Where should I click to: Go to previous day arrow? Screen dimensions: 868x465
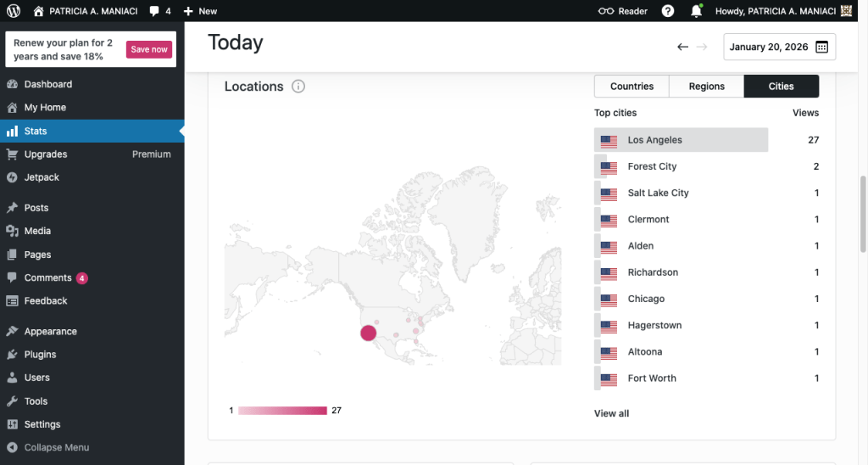click(682, 48)
